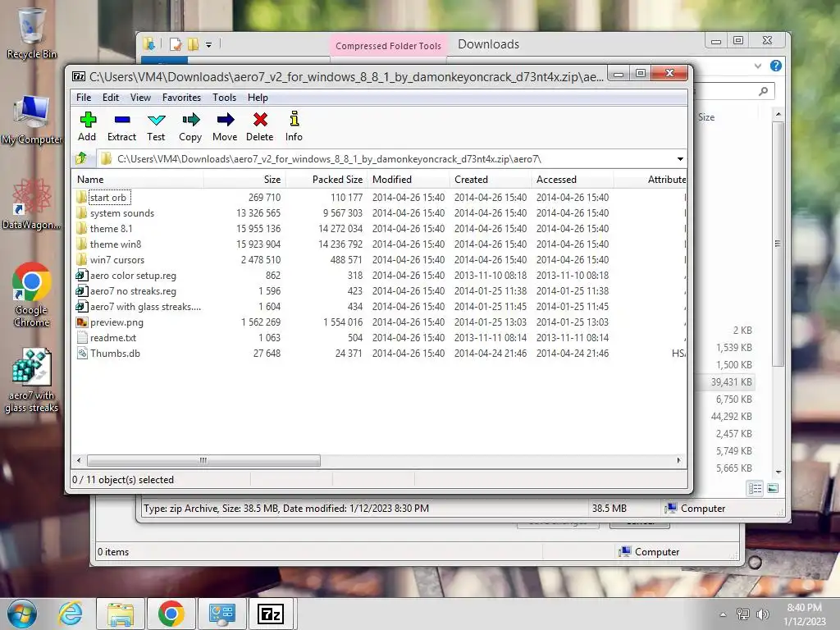The image size is (840, 630).
Task: Click the Downloads window search box
Action: pos(734,92)
